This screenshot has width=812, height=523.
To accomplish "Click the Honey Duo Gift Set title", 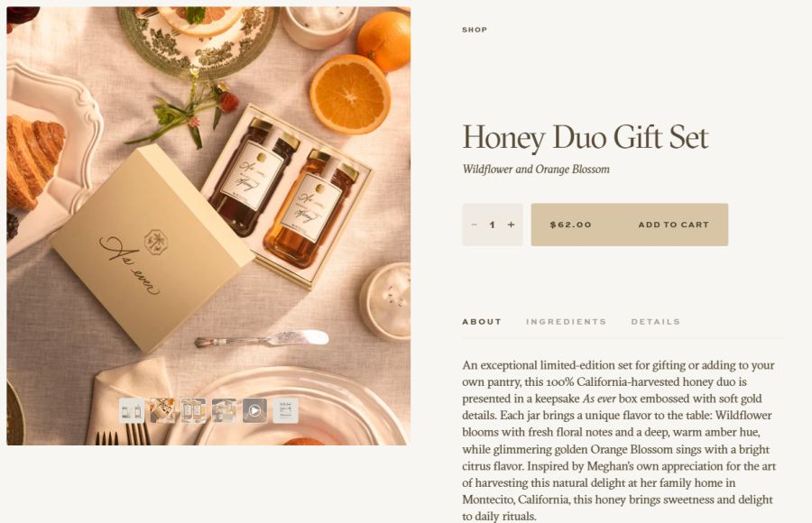I will click(586, 137).
